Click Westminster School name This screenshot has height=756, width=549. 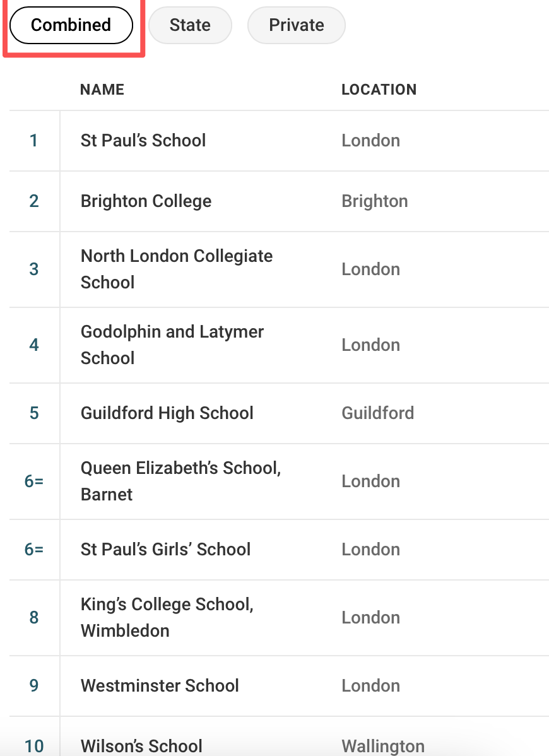click(160, 685)
